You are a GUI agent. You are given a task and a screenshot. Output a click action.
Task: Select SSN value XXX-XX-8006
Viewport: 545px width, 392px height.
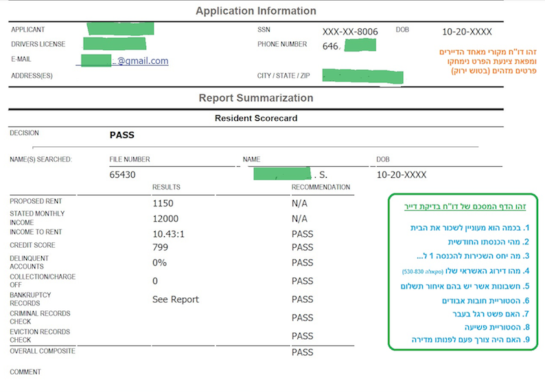(350, 32)
